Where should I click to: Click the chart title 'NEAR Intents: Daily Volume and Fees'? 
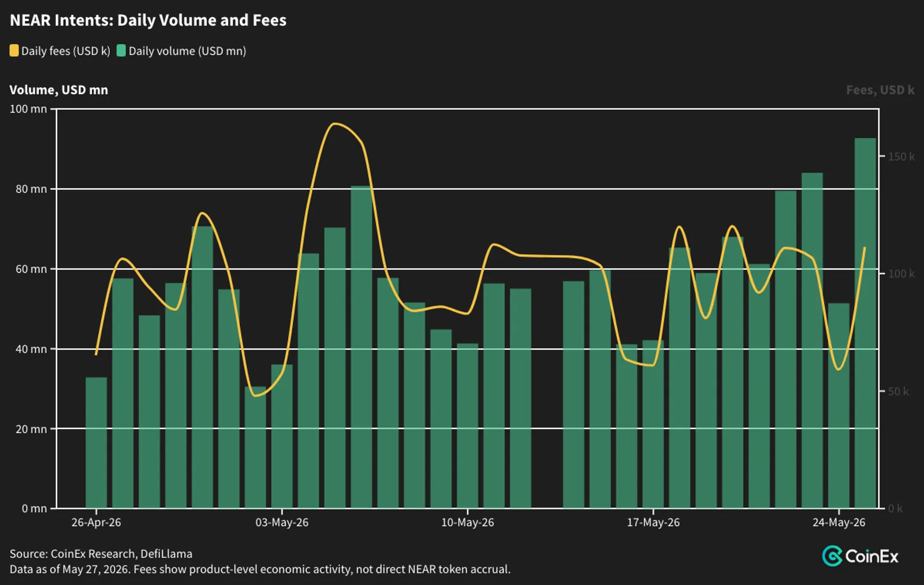click(148, 20)
